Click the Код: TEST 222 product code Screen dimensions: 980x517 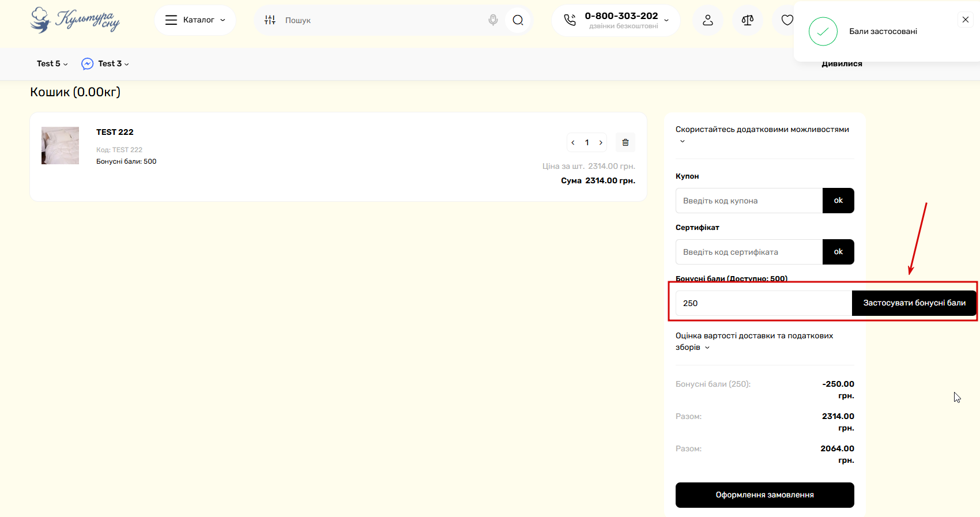point(119,150)
